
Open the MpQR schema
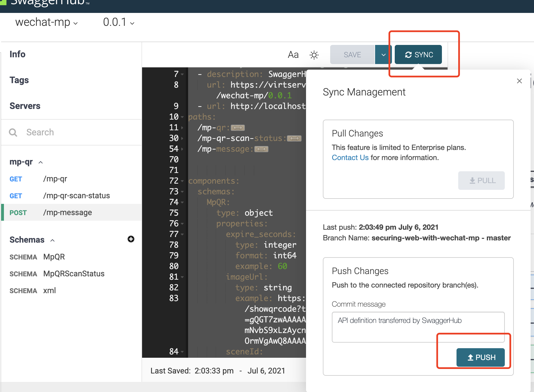point(71,257)
